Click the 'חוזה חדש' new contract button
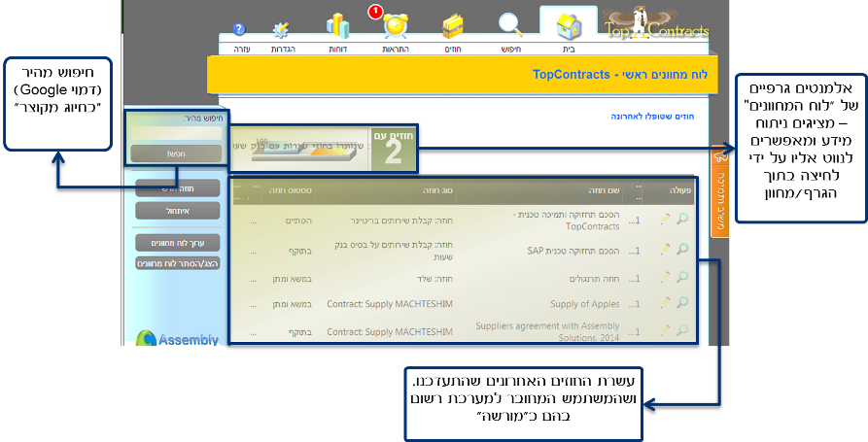This screenshot has width=868, height=442. [x=177, y=188]
